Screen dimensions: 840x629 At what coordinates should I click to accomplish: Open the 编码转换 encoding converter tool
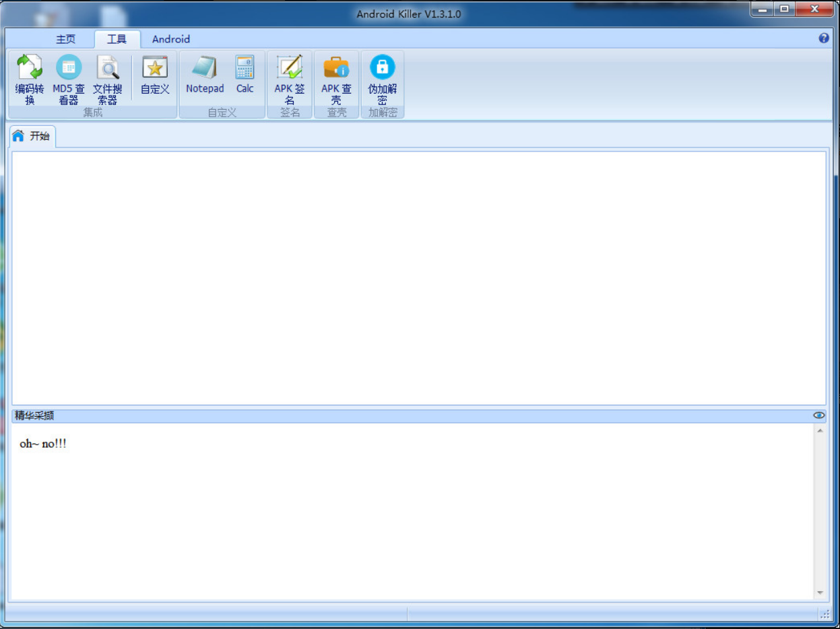click(30, 79)
